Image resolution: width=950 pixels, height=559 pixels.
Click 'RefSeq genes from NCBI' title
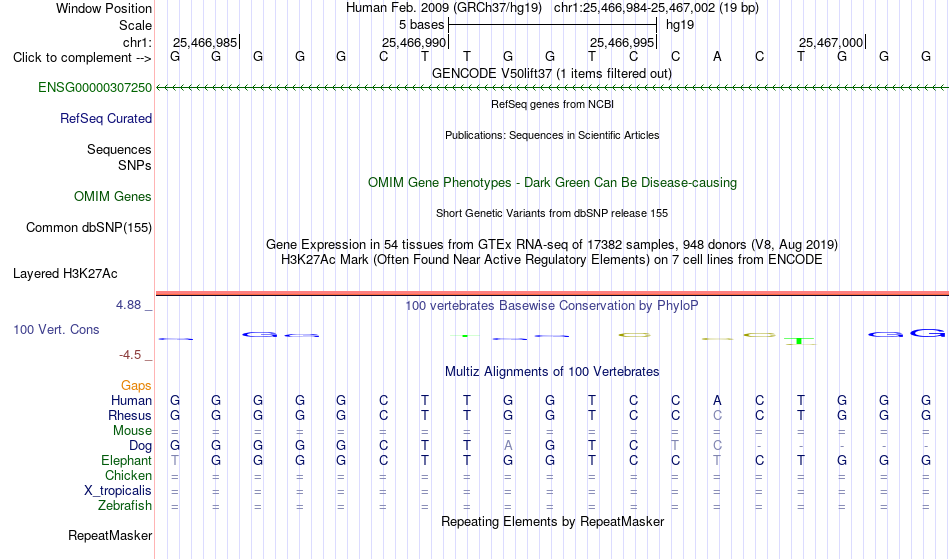552,104
